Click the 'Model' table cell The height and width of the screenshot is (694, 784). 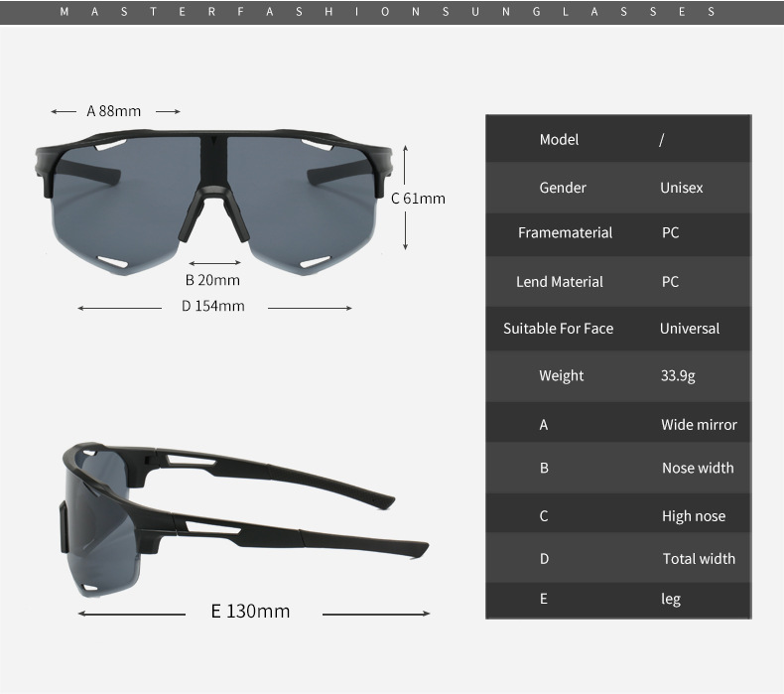(x=559, y=140)
